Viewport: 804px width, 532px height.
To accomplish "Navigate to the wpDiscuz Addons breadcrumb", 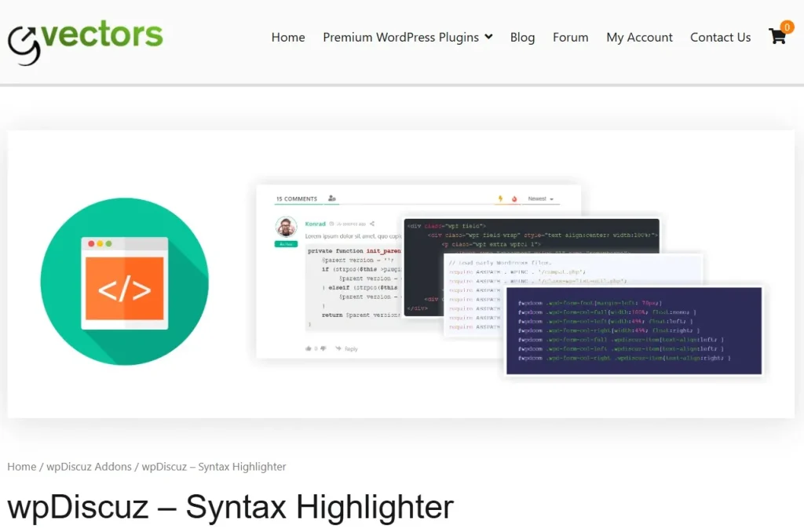I will tap(90, 466).
